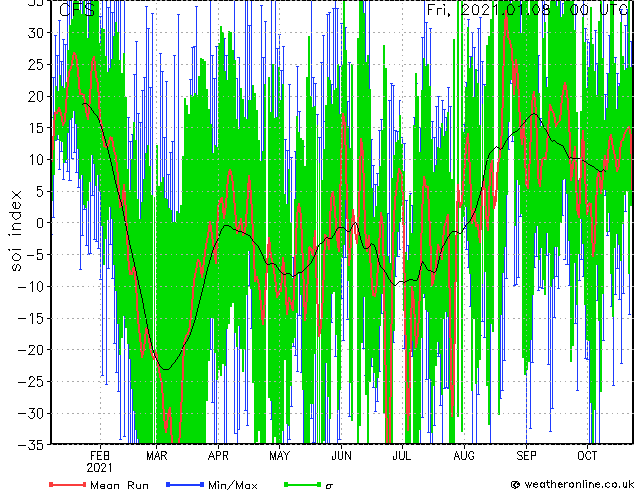
Task: Click the JUN month label
Action: [x=341, y=456]
